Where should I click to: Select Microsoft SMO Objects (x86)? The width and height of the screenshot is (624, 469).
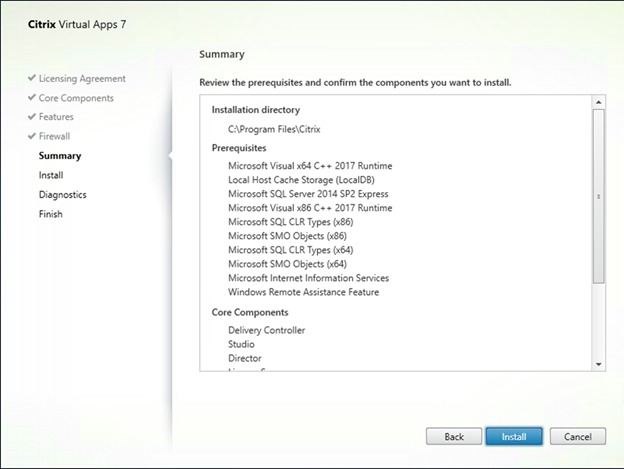[287, 236]
